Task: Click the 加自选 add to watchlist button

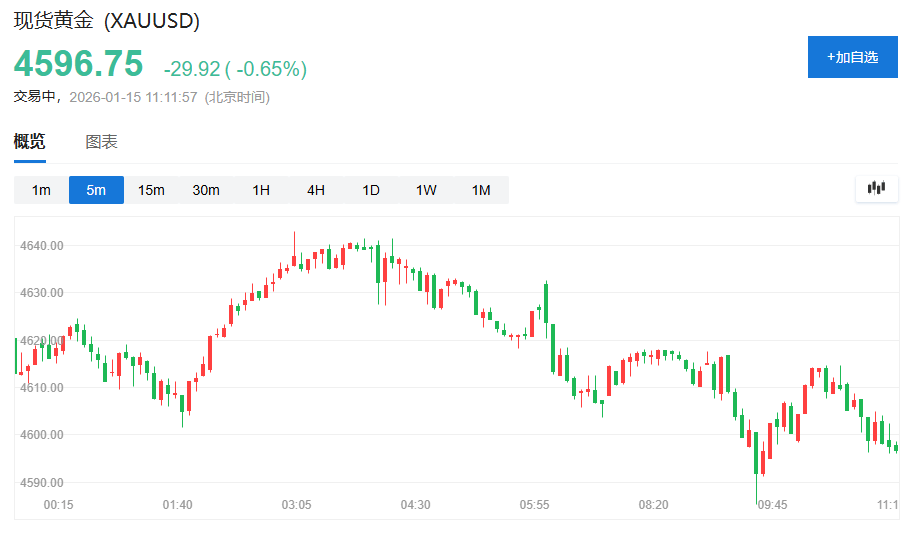Action: (x=852, y=57)
